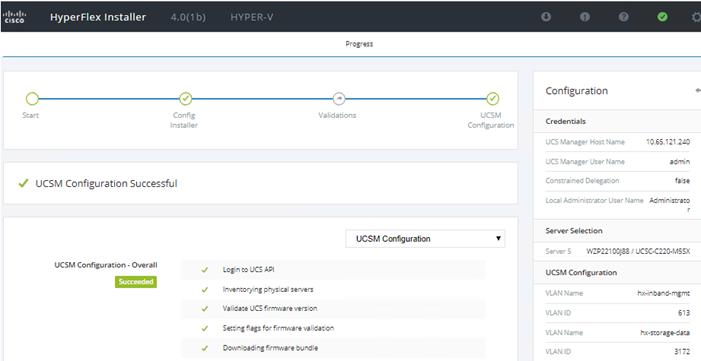Open the help question mark icon
701x361 pixels.
(624, 17)
